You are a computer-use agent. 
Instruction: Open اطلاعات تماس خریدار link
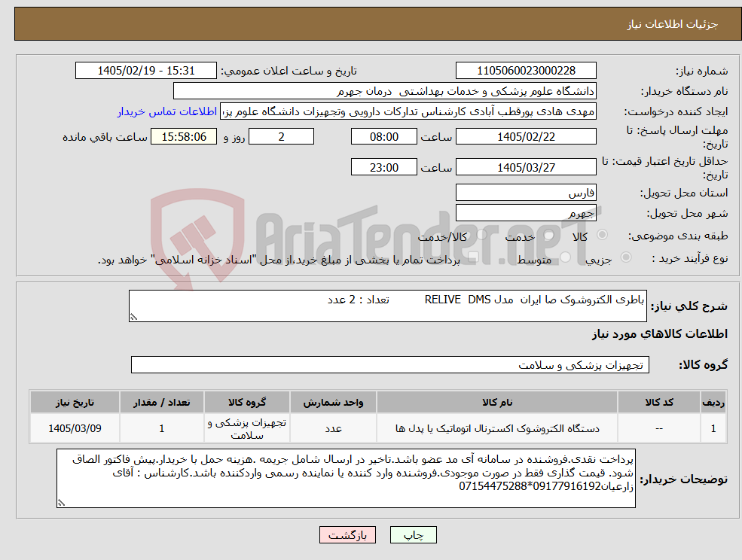(166, 111)
